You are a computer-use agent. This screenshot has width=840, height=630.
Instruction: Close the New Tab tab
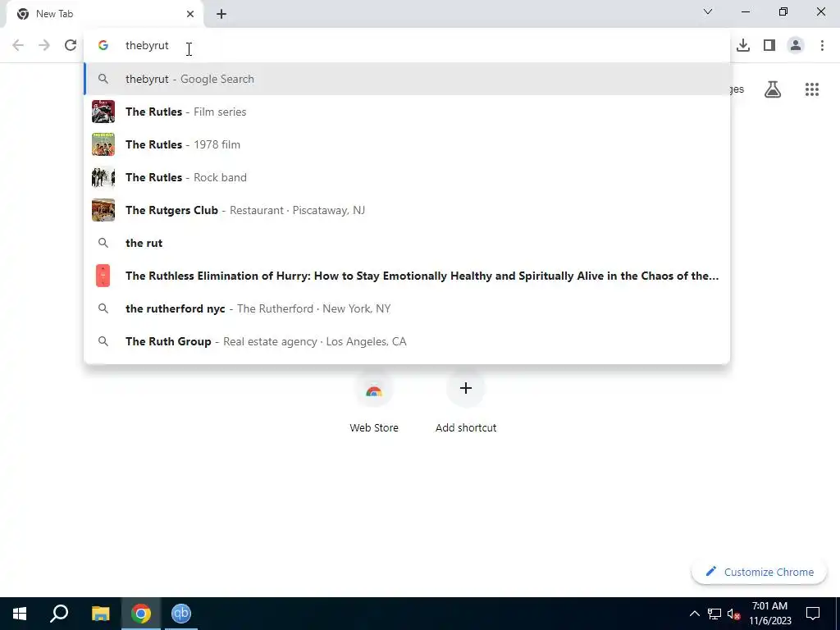(x=190, y=14)
